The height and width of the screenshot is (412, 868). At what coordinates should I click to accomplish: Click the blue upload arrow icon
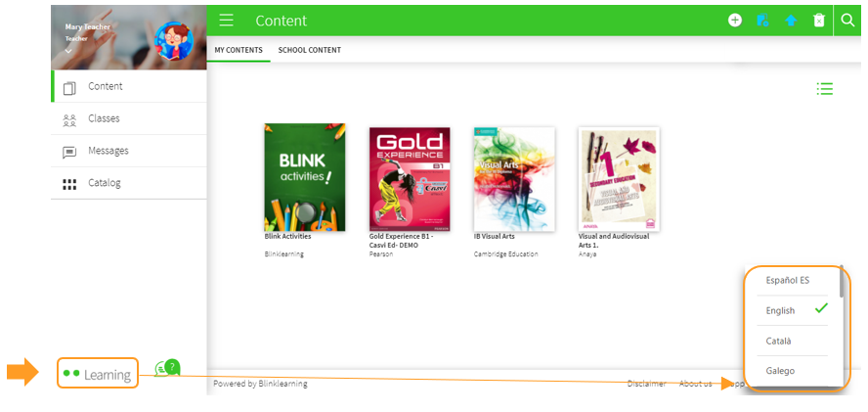(x=791, y=21)
